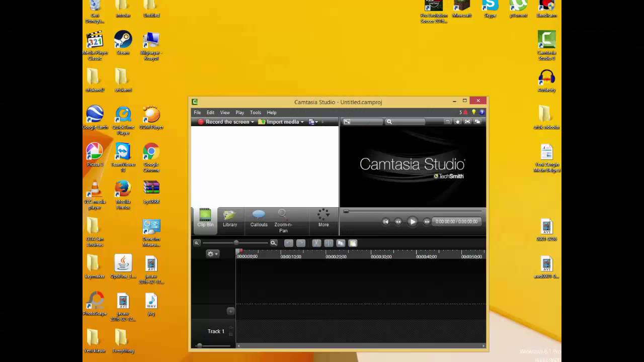Open the Edit menu
Viewport: 644px width, 362px height.
(210, 113)
